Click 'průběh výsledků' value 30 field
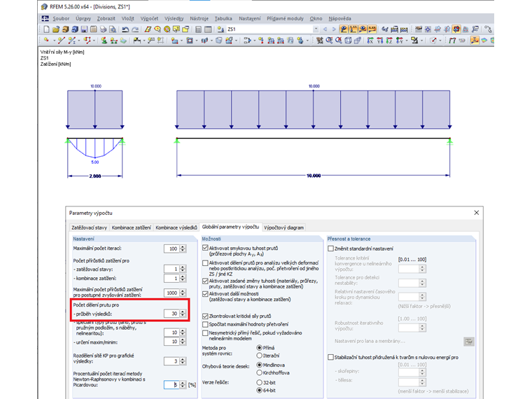Image resolution: width=532 pixels, height=399 pixels. (x=171, y=314)
